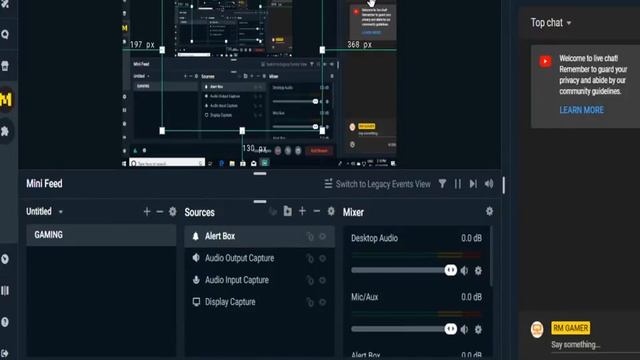
Task: Toggle visibility eye for Display Capture
Action: click(323, 302)
